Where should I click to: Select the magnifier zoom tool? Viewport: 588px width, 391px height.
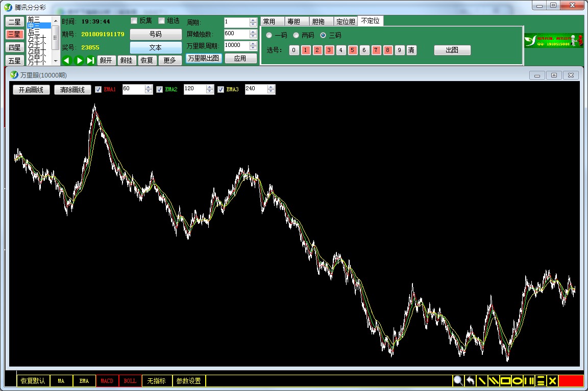(x=458, y=381)
